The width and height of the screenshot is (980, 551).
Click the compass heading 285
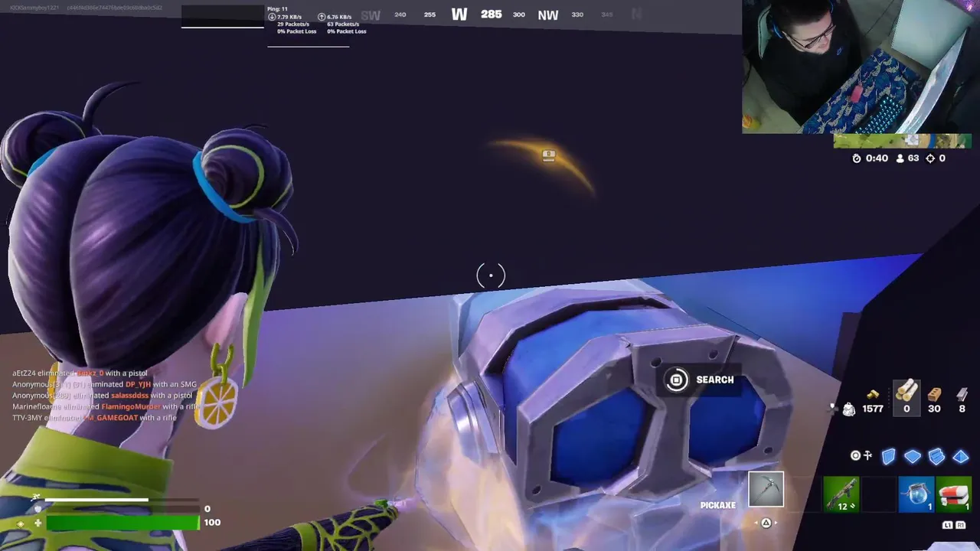pos(491,15)
